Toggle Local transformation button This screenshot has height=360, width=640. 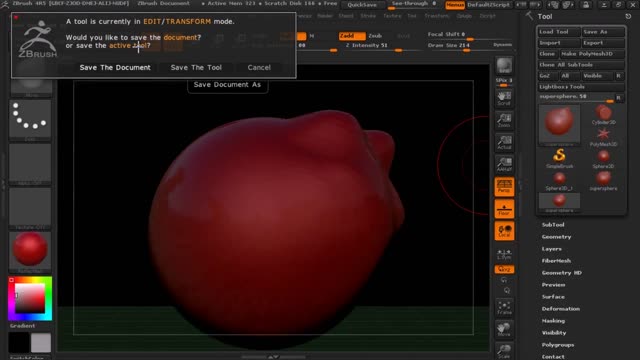(504, 231)
